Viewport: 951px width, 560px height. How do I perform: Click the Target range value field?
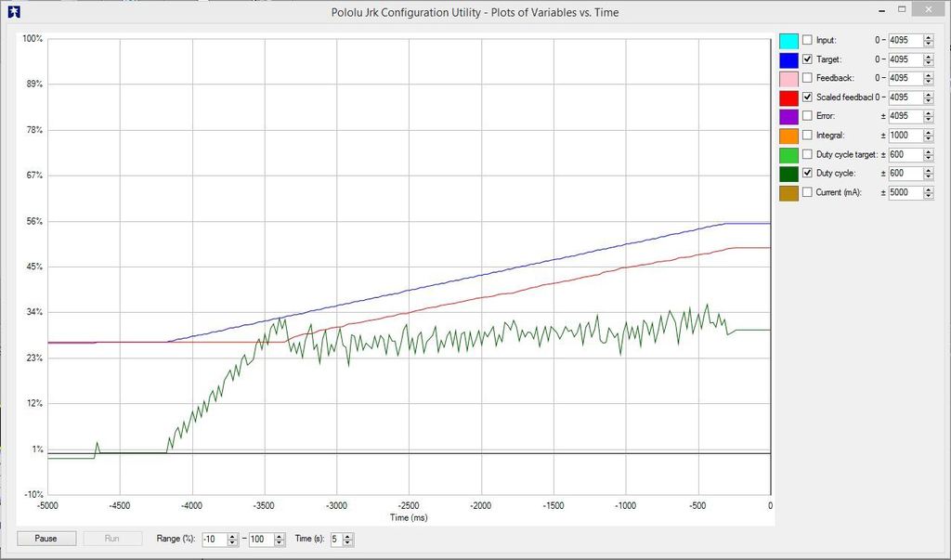tap(906, 59)
